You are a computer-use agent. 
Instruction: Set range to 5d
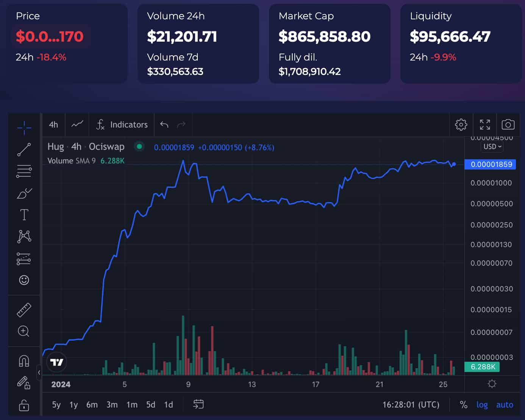click(151, 404)
